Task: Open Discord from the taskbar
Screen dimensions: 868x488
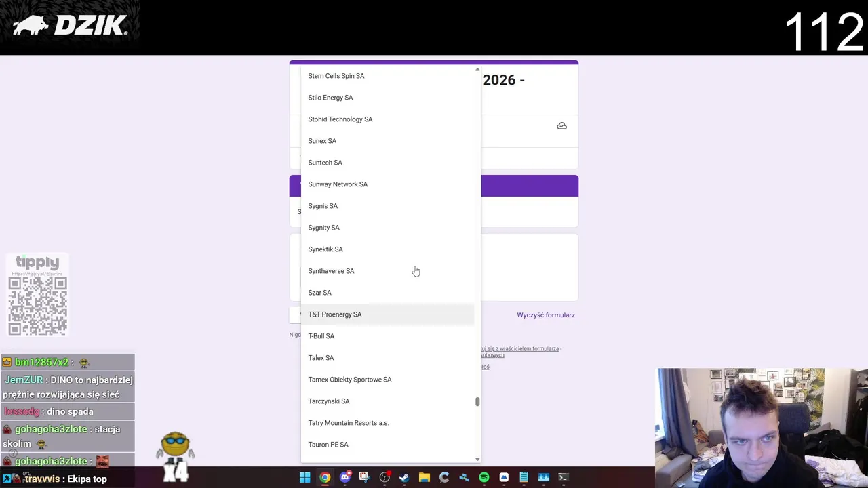Action: [344, 477]
